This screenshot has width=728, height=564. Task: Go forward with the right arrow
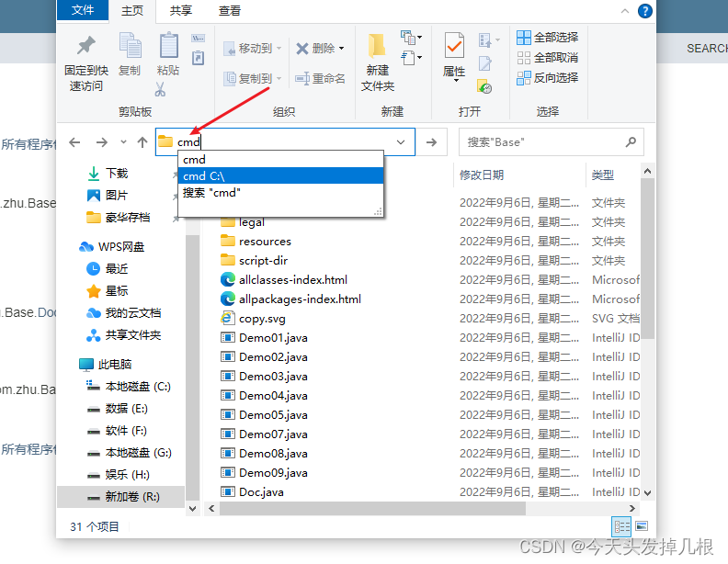click(x=102, y=142)
